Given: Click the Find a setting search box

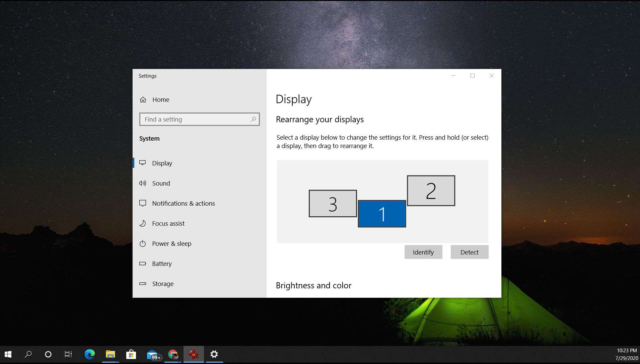Looking at the screenshot, I should pyautogui.click(x=199, y=119).
